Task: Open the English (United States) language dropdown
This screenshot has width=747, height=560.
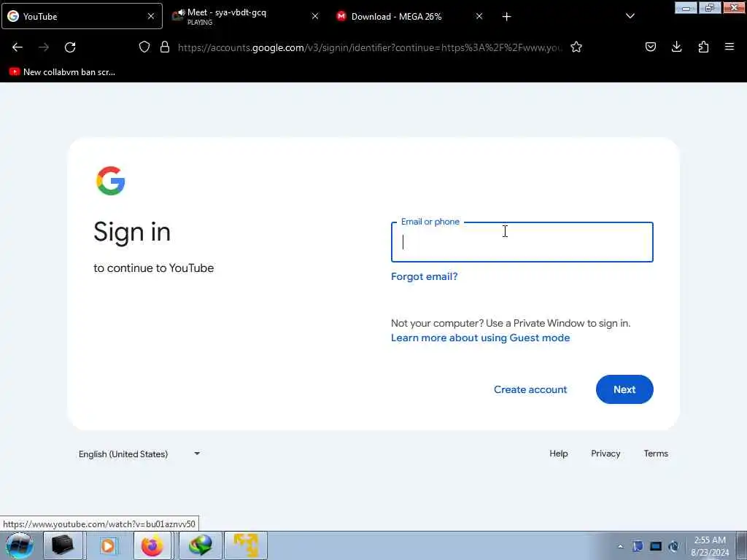Action: point(139,454)
